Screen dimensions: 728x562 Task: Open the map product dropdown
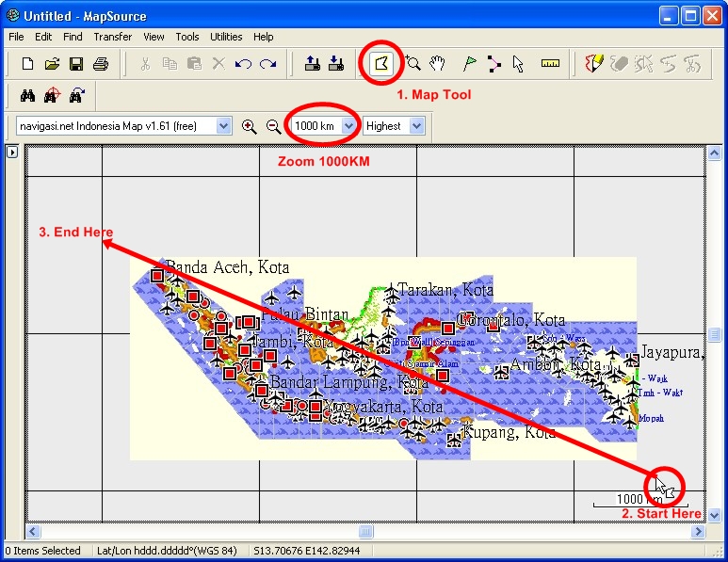[x=223, y=126]
